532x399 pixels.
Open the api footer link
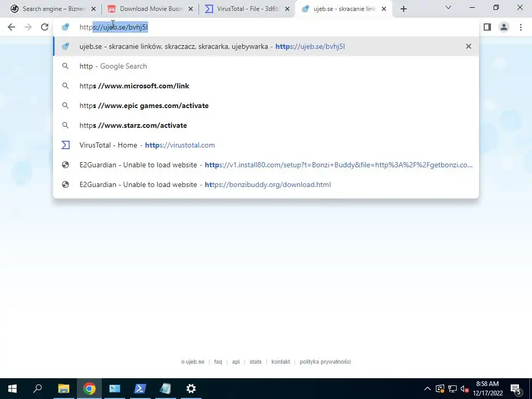click(236, 362)
